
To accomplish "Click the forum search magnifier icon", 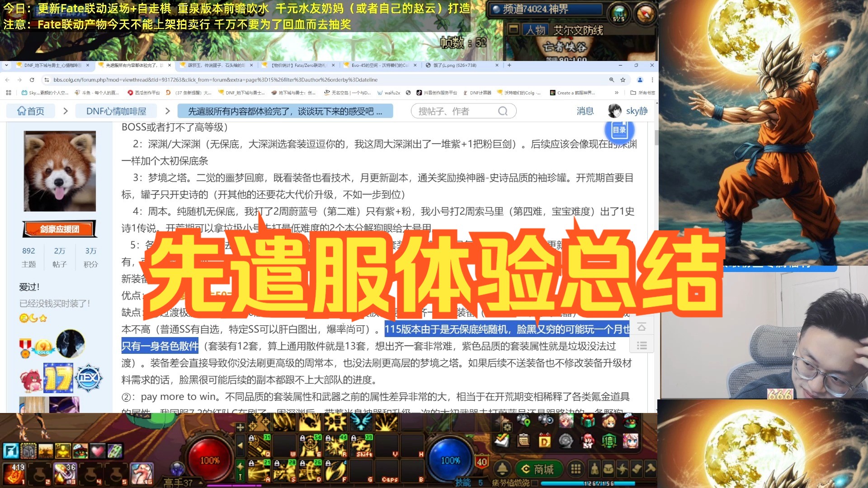I will click(503, 111).
